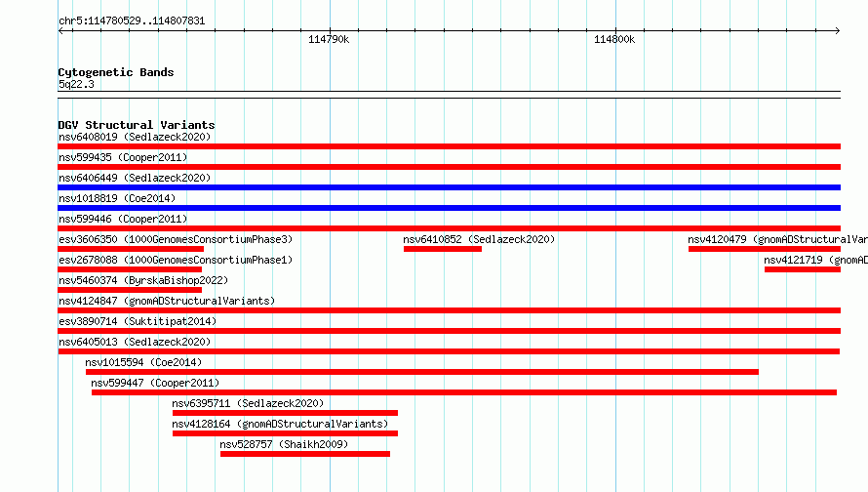Click the 114800k ruler position
Image resolution: width=868 pixels, height=492 pixels.
(x=614, y=39)
